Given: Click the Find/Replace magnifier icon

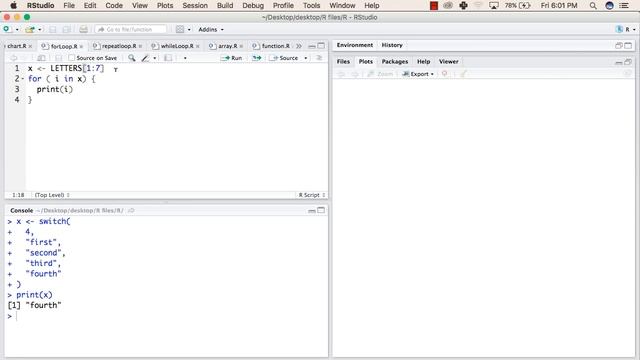Looking at the screenshot, I should (131, 58).
